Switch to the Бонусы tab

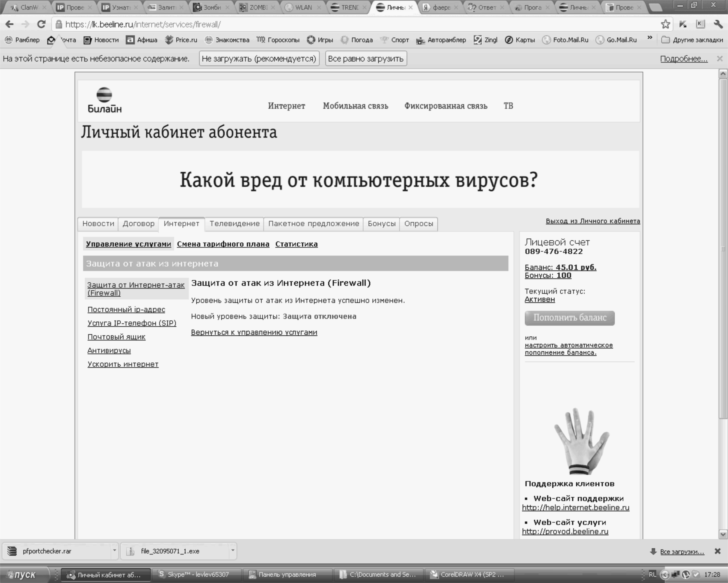382,224
